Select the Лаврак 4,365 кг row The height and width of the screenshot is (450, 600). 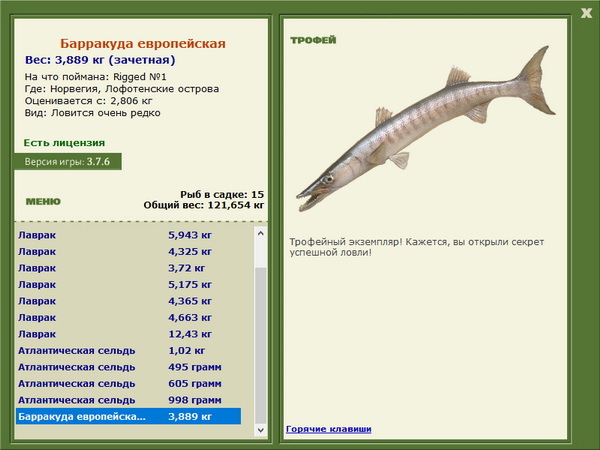click(x=128, y=301)
